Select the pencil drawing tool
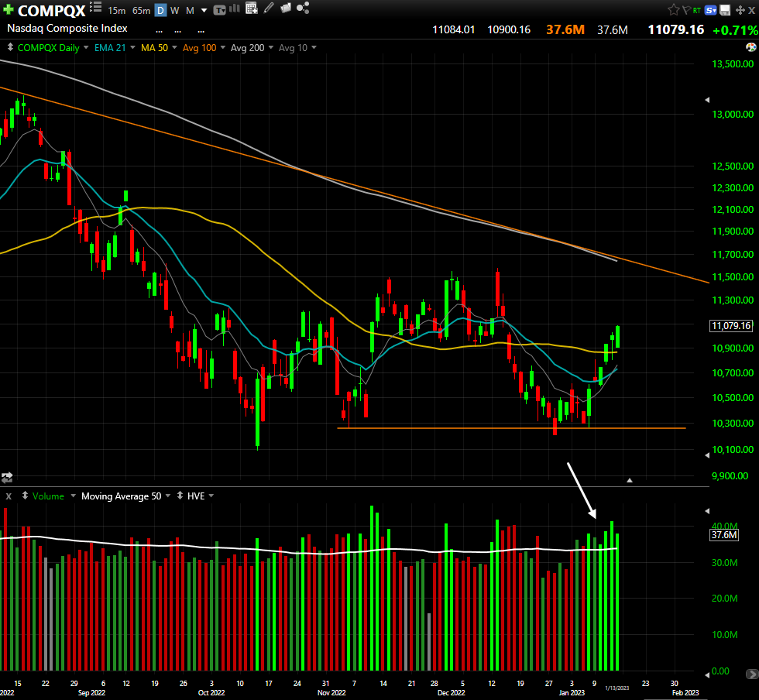 tap(269, 7)
